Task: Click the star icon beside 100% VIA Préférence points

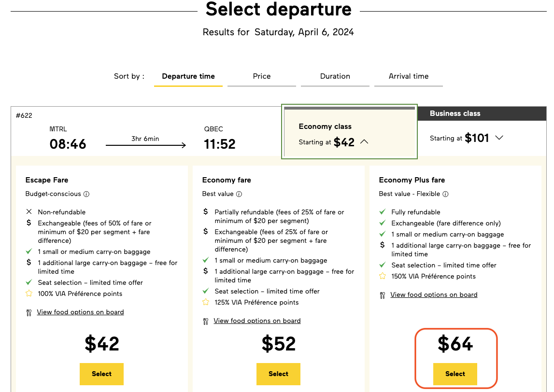Action: [x=28, y=293]
